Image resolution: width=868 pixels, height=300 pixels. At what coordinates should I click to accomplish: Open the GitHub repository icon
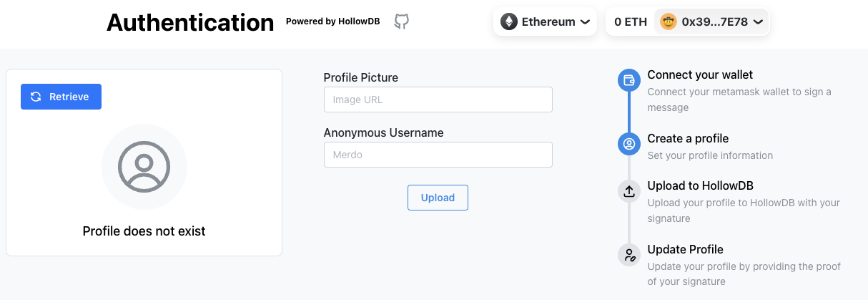(x=402, y=21)
